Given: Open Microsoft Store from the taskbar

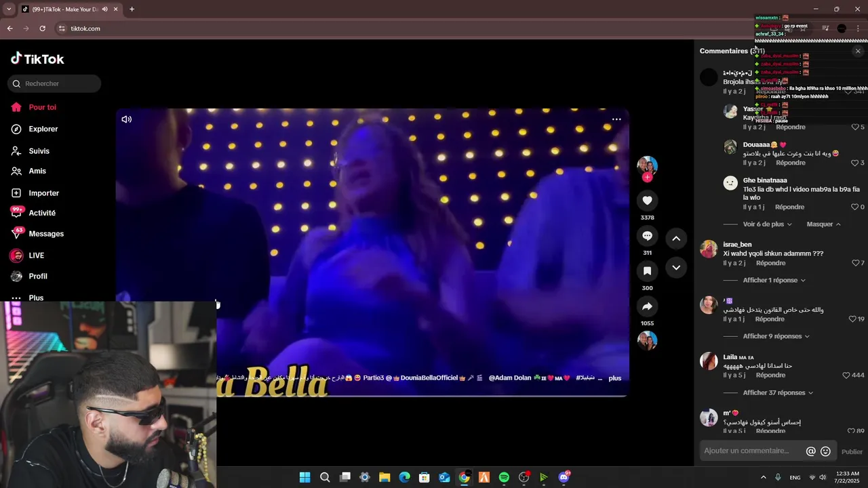Looking at the screenshot, I should pyautogui.click(x=424, y=477).
